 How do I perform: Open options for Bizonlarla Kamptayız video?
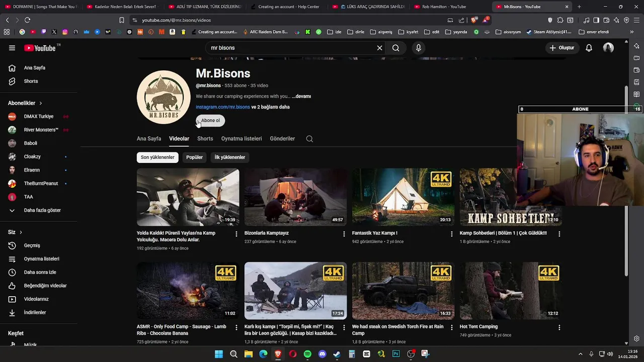(x=344, y=234)
